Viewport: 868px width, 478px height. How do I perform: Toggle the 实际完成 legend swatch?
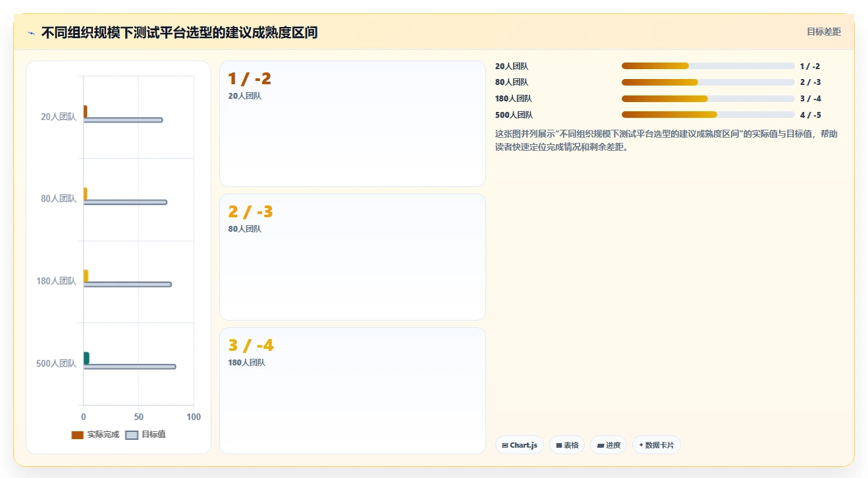(x=78, y=435)
